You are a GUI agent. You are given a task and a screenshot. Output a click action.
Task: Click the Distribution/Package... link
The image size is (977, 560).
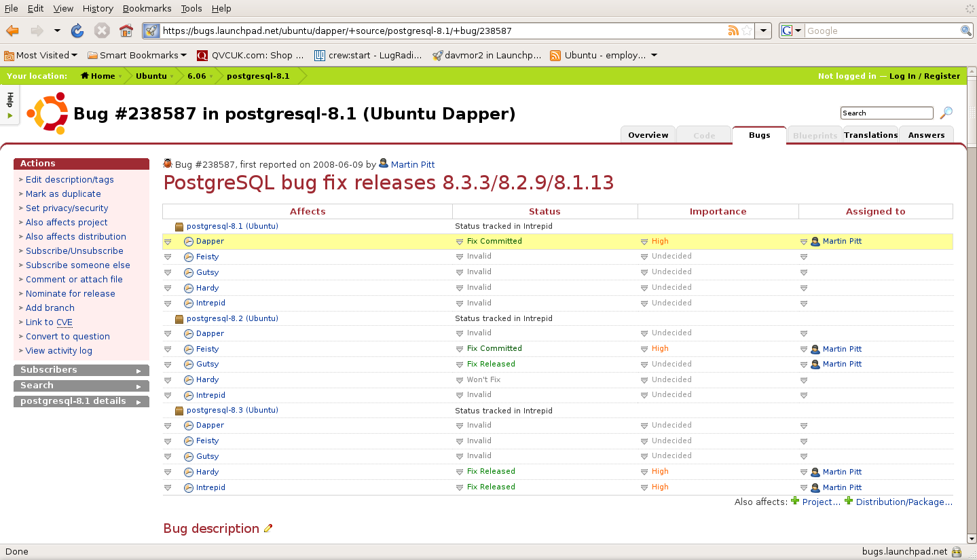click(904, 502)
